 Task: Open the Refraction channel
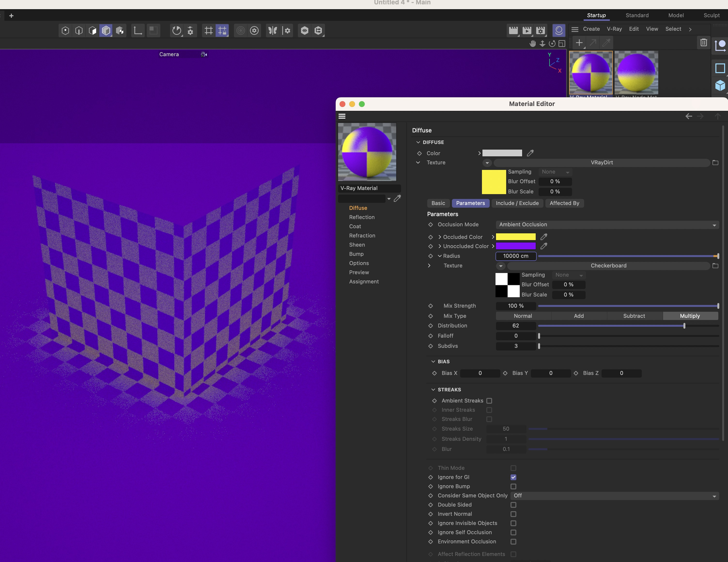362,235
